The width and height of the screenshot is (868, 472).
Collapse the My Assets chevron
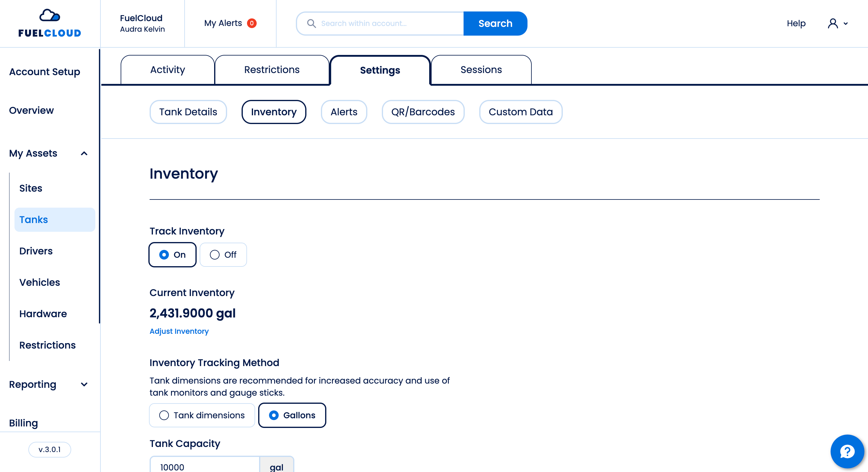[84, 153]
